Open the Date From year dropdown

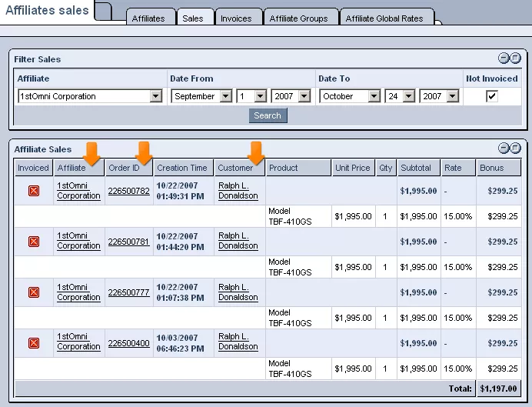[291, 96]
